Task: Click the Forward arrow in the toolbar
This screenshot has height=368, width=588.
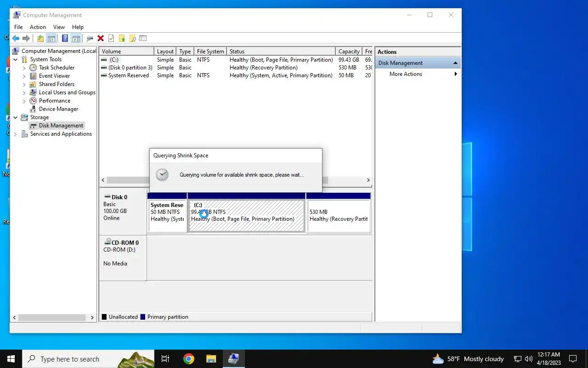Action: [26, 39]
